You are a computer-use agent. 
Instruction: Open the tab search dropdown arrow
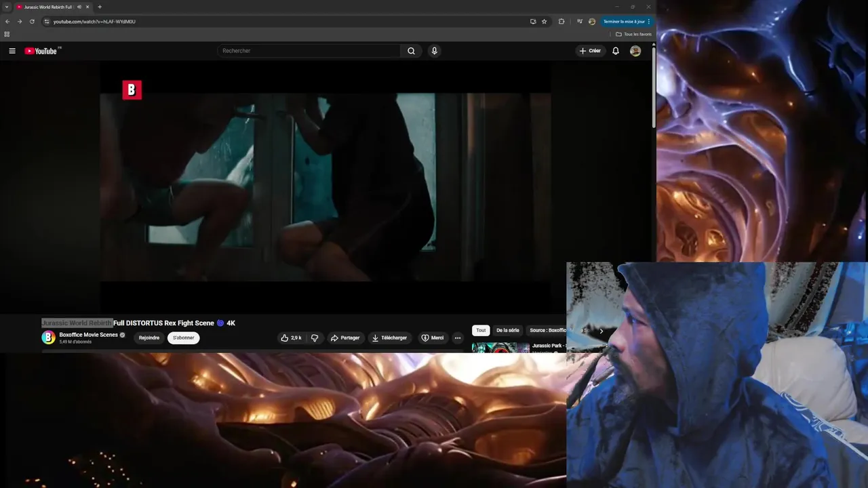(7, 7)
